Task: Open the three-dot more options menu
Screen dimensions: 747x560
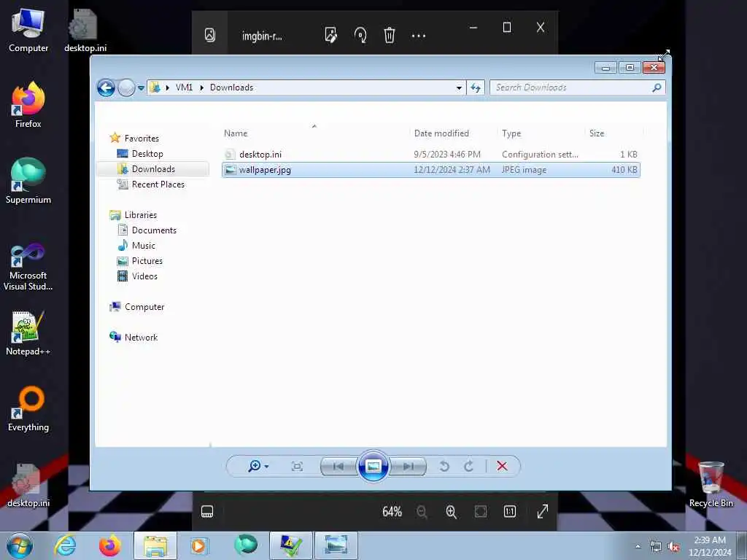Action: 418,35
